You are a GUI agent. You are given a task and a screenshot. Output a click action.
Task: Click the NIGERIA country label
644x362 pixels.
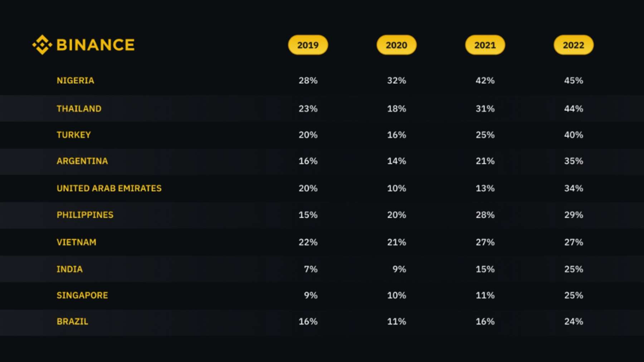pyautogui.click(x=75, y=80)
